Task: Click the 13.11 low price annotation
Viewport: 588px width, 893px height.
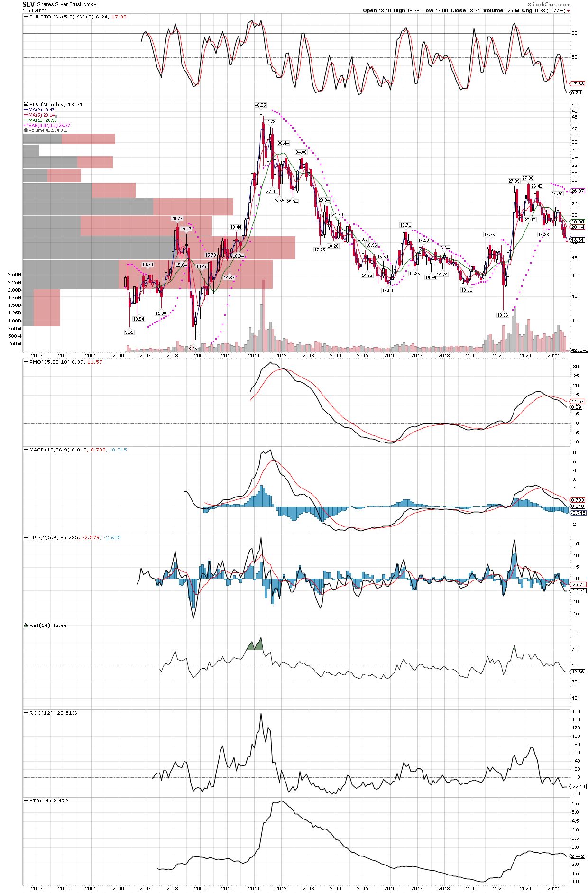Action: tap(467, 290)
